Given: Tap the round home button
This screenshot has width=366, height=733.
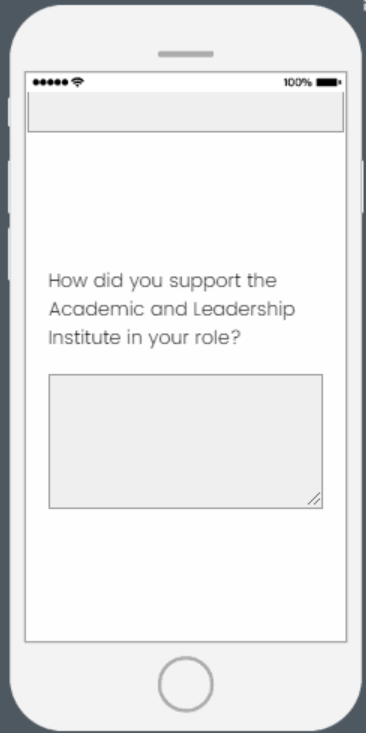Looking at the screenshot, I should click(x=186, y=684).
